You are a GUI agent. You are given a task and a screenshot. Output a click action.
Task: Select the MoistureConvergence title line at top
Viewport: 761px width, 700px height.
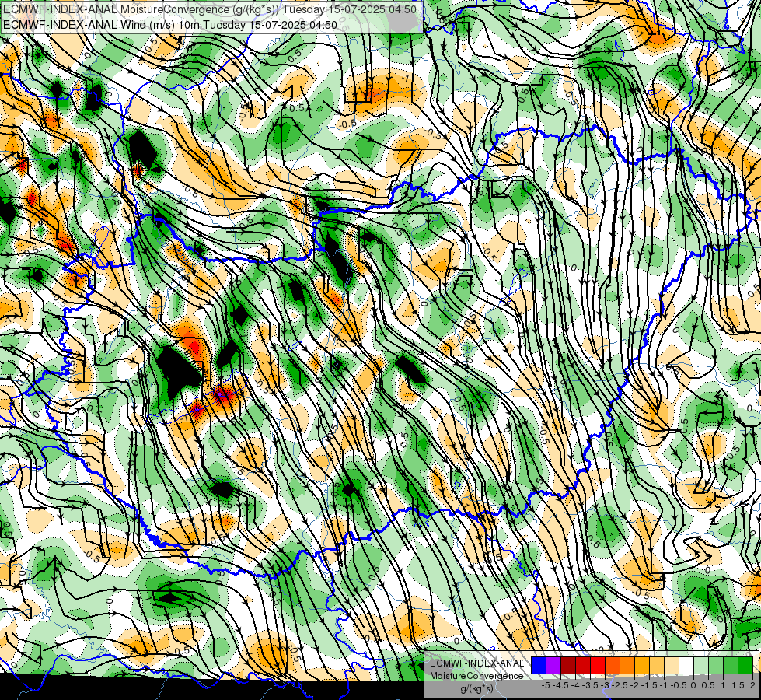210,9
